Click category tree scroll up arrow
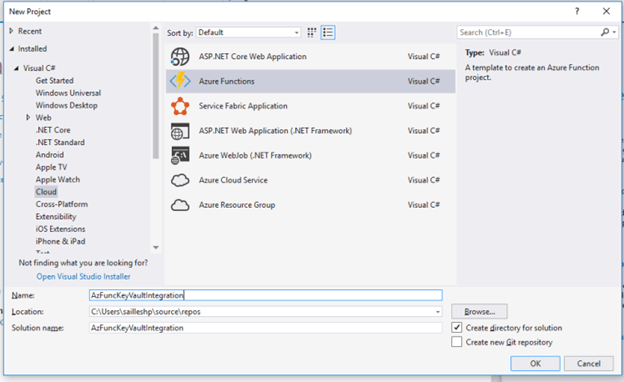Viewport: 624px width, 382px height. coord(156,28)
